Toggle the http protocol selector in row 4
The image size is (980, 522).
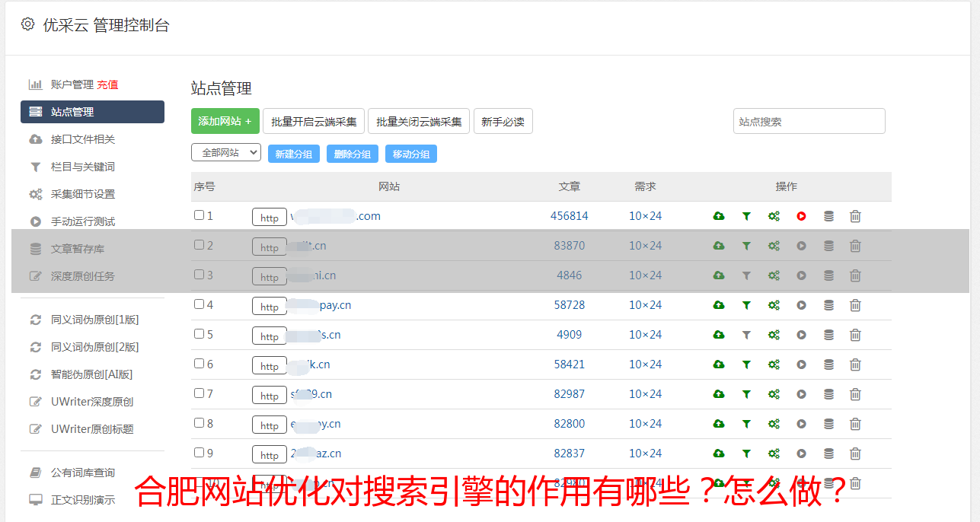(270, 307)
